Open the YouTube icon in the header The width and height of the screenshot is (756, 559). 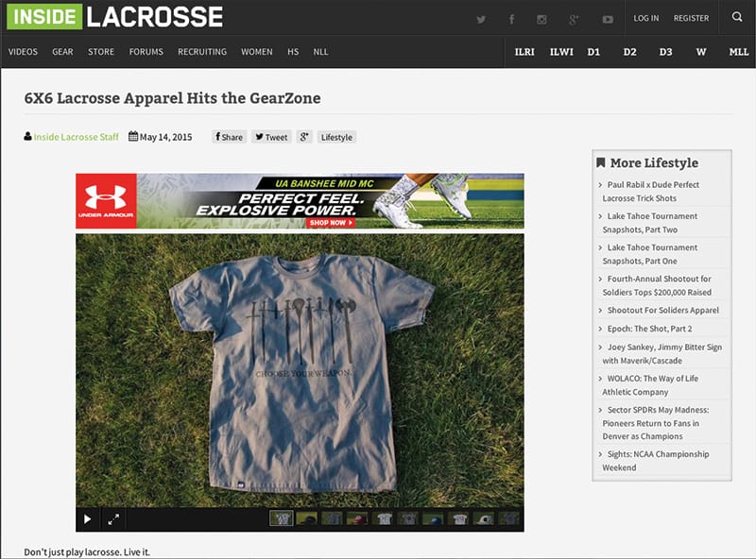point(608,19)
